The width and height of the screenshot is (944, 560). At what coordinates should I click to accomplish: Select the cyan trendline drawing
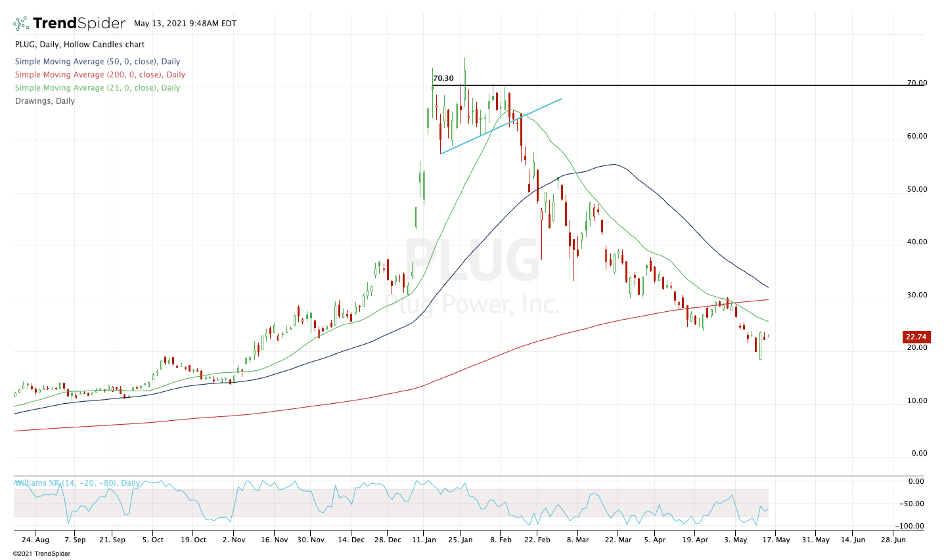501,126
